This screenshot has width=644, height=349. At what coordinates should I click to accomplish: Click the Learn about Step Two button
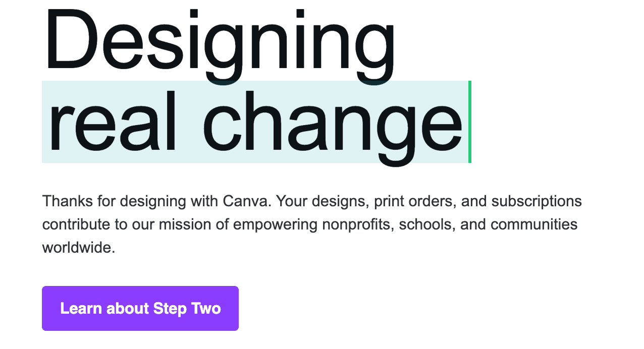coord(140,308)
